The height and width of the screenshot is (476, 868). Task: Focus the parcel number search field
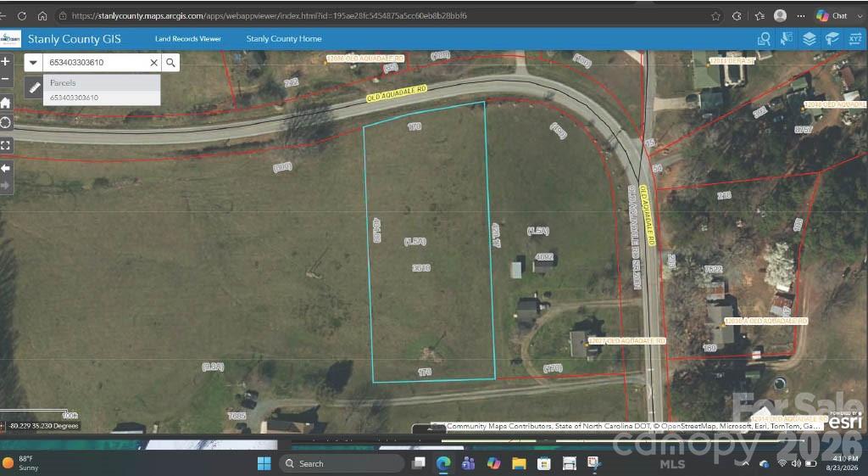95,63
